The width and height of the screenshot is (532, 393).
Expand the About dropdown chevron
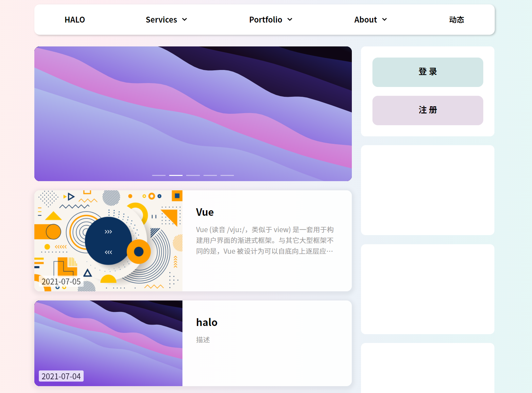click(x=385, y=20)
